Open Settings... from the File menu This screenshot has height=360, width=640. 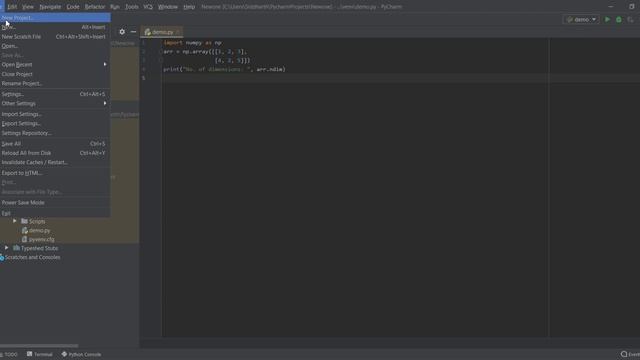[x=55, y=94]
